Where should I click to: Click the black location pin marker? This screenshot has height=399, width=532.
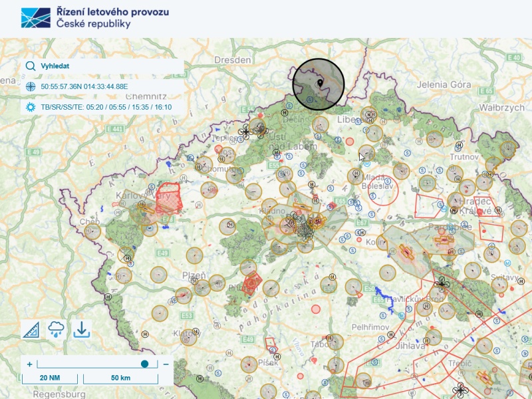click(x=320, y=83)
